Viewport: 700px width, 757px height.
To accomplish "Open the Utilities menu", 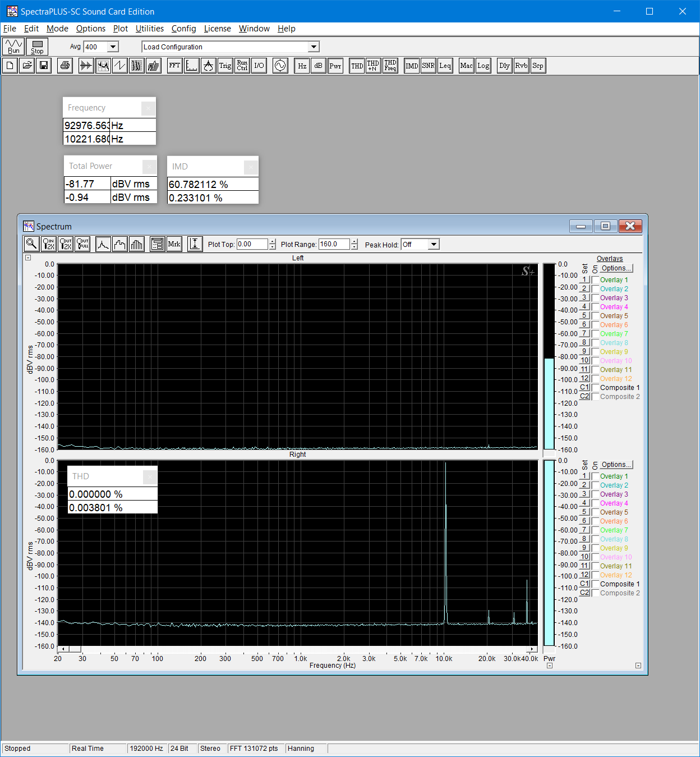I will pyautogui.click(x=150, y=29).
